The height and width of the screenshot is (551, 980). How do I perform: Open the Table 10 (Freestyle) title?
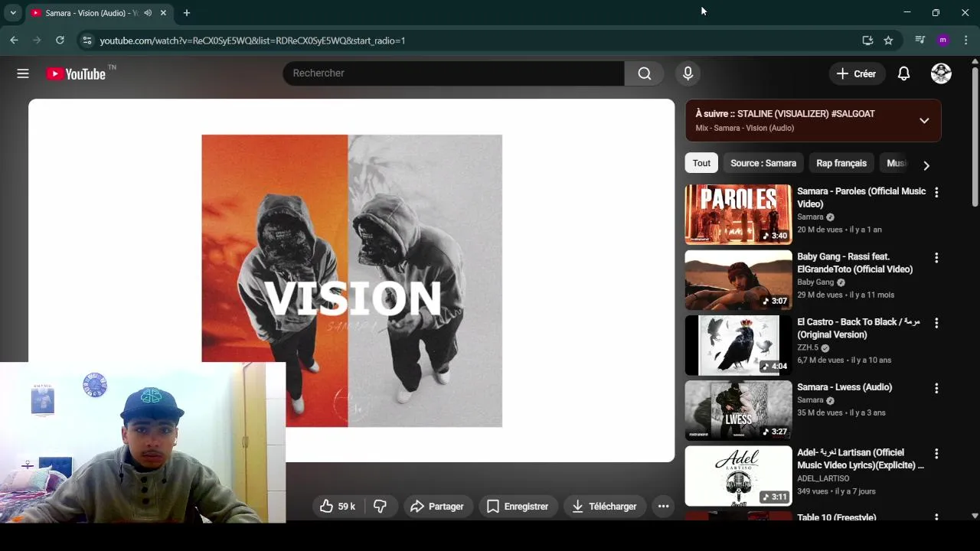837,517
